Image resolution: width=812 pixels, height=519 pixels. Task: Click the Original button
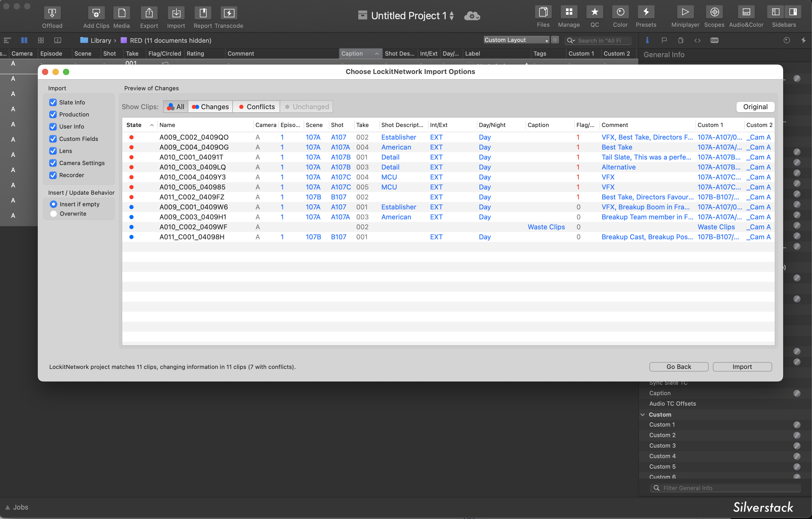[755, 107]
